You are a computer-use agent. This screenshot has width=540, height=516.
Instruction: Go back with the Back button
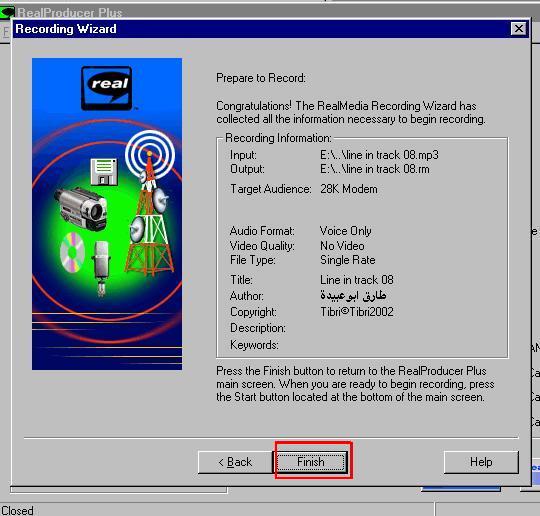[235, 462]
